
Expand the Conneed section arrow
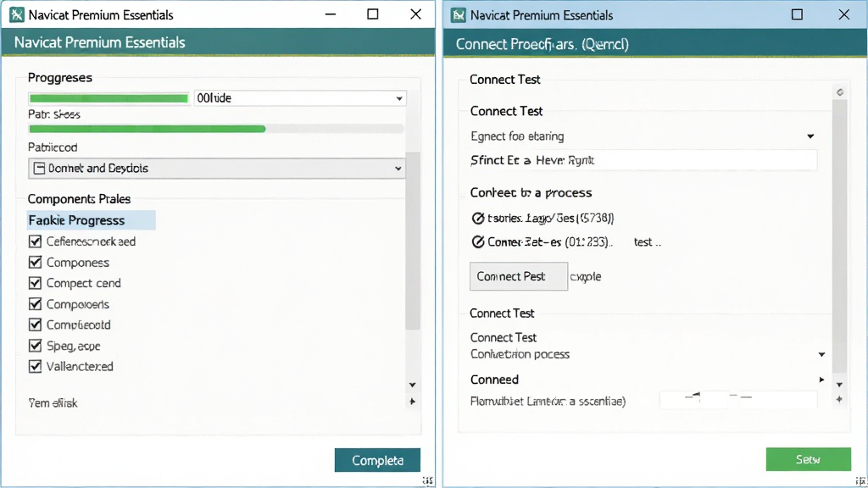click(x=821, y=380)
